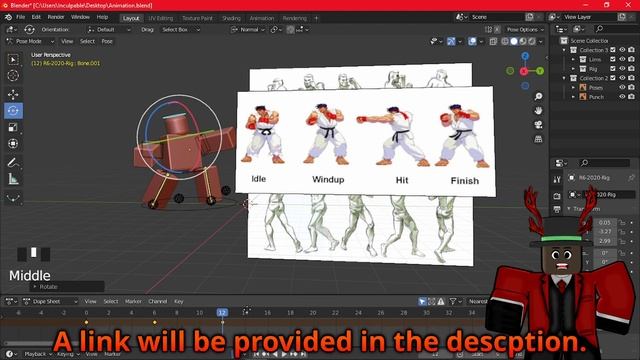Click the Pan view hand gizmo

(538, 111)
